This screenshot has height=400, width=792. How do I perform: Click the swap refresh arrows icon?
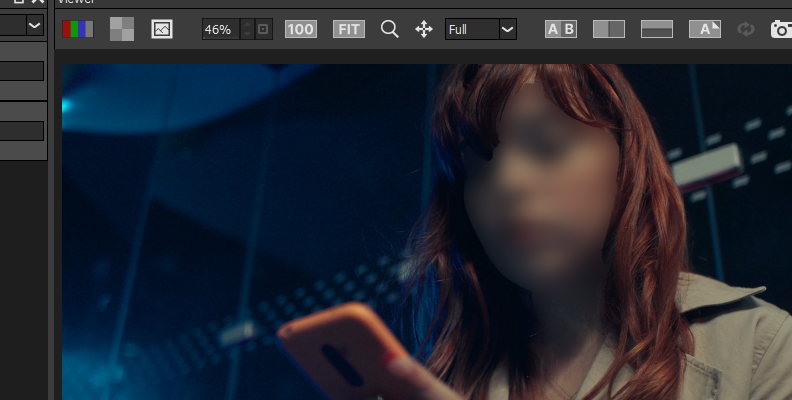point(746,29)
